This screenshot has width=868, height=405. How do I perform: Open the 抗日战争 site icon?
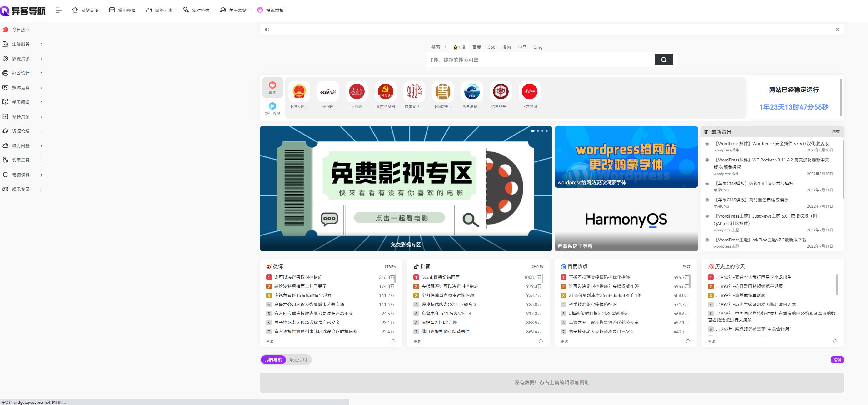click(500, 91)
